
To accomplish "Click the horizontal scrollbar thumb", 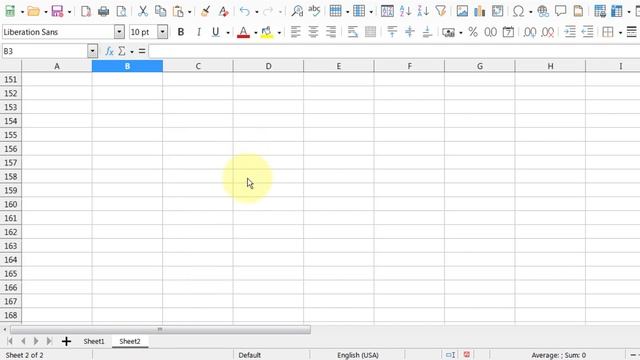I will click(160, 329).
